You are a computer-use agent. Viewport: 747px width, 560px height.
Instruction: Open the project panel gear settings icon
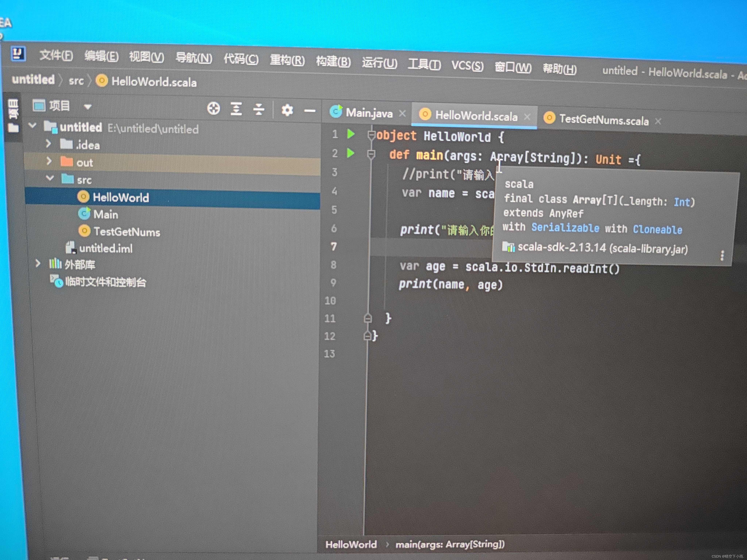(x=287, y=110)
